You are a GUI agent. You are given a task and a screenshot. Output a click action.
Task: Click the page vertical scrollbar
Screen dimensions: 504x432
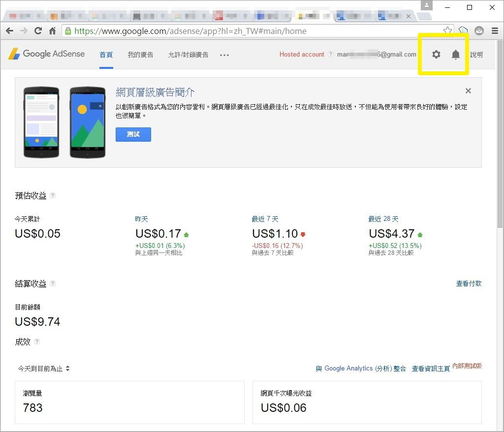point(500,135)
